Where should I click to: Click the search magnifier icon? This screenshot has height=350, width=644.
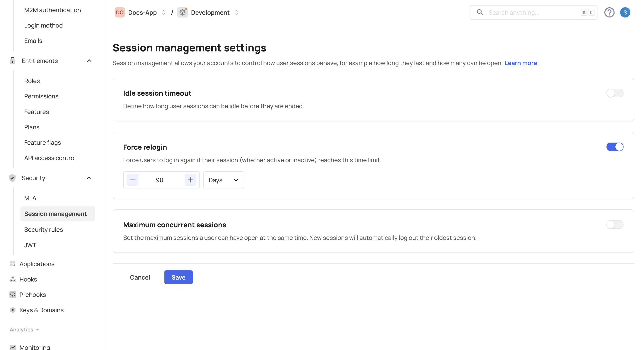(480, 12)
